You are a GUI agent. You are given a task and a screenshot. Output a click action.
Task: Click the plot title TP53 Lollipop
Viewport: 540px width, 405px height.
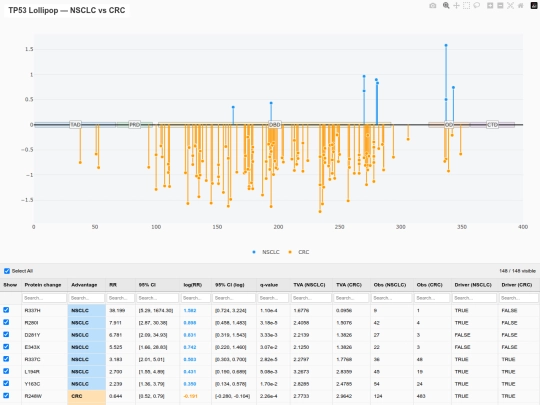click(67, 10)
